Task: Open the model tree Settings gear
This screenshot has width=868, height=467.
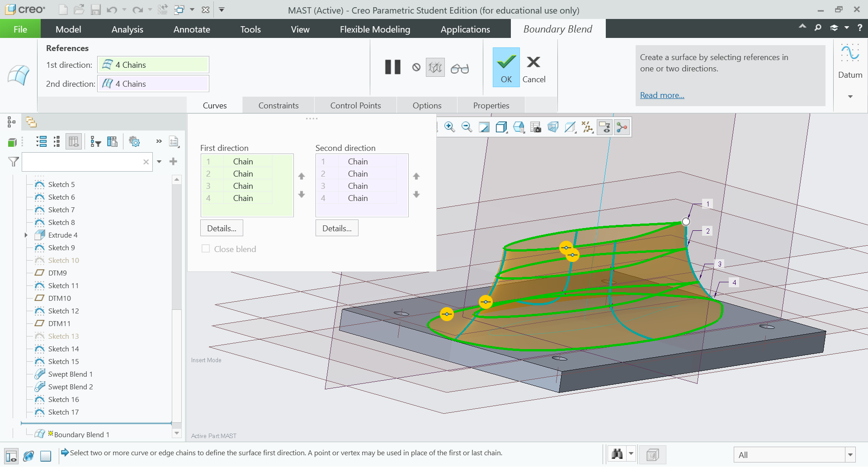Action: [134, 141]
